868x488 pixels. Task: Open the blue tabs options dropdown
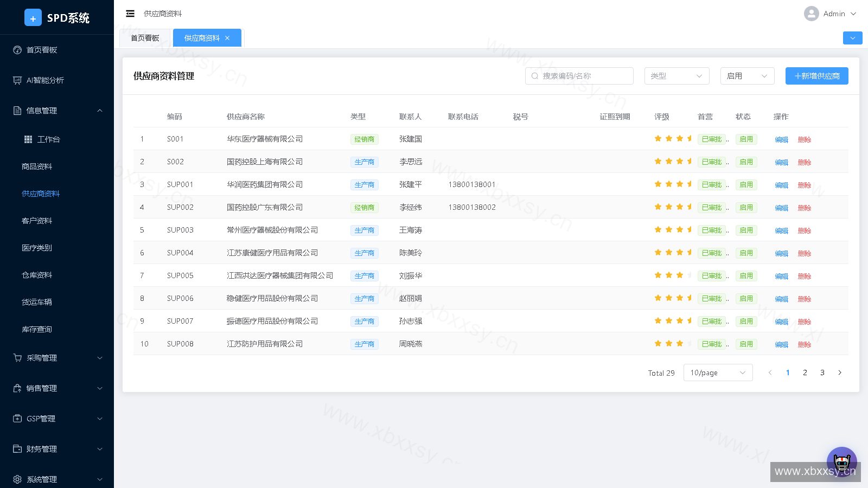(852, 38)
